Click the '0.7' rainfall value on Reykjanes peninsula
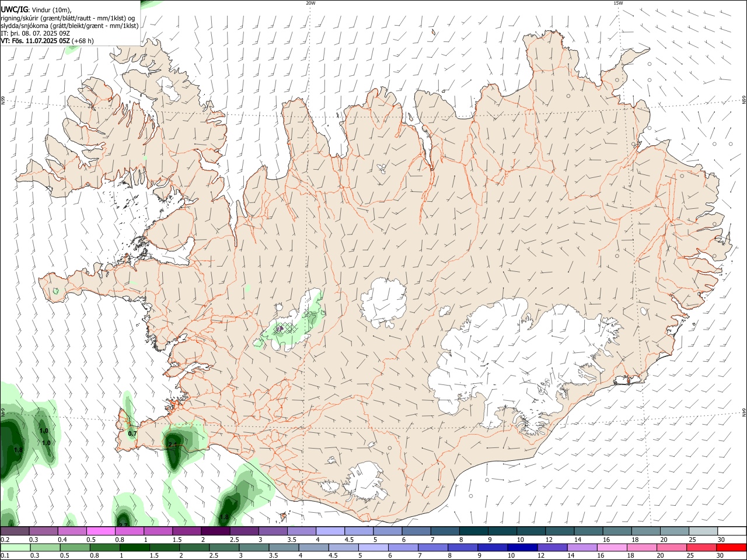Screen dimensions: 747x560 tap(132, 433)
